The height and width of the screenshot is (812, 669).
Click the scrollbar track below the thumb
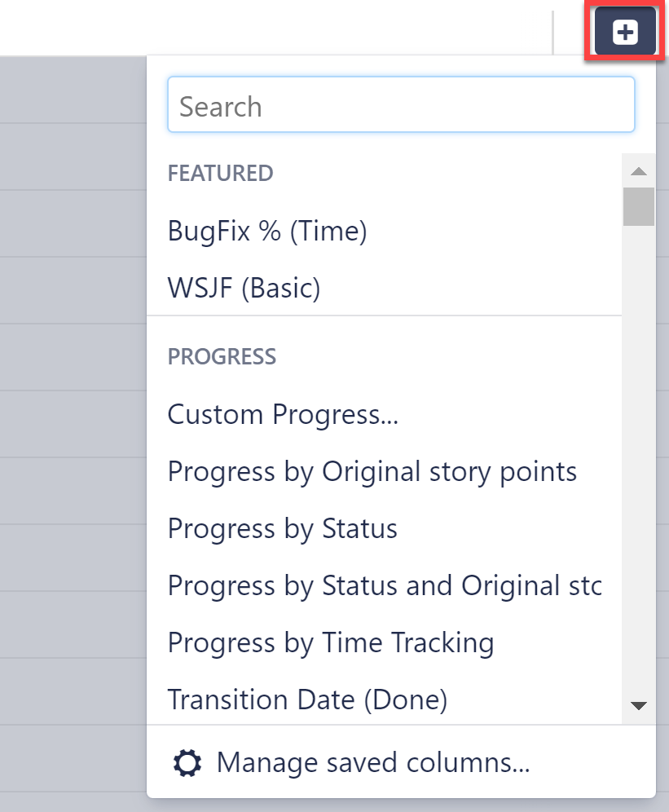point(640,457)
